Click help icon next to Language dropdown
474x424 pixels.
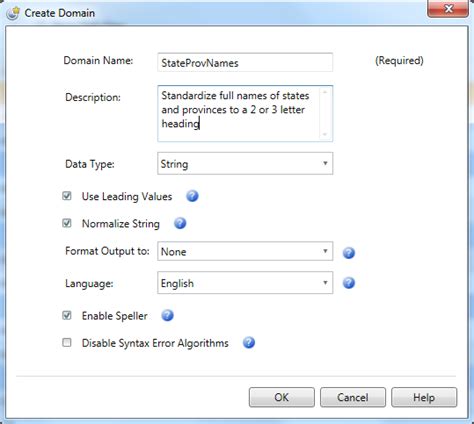point(349,283)
